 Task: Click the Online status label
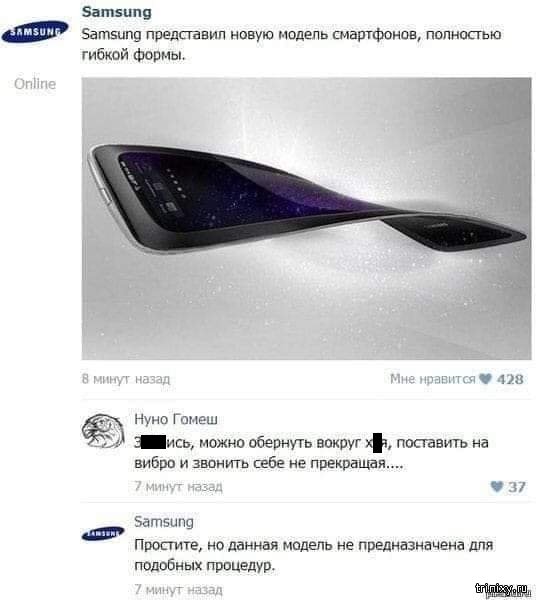pos(35,84)
